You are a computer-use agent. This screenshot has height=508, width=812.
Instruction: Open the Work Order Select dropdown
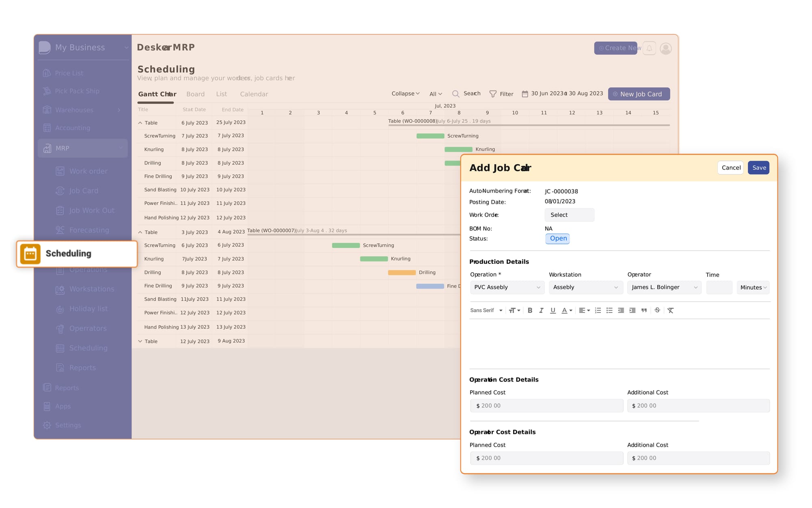[x=568, y=215]
